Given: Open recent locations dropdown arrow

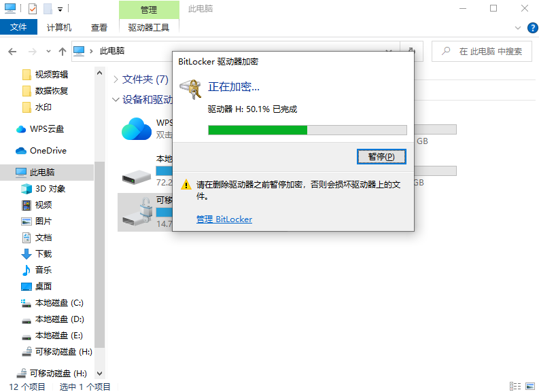Looking at the screenshot, I should point(48,52).
